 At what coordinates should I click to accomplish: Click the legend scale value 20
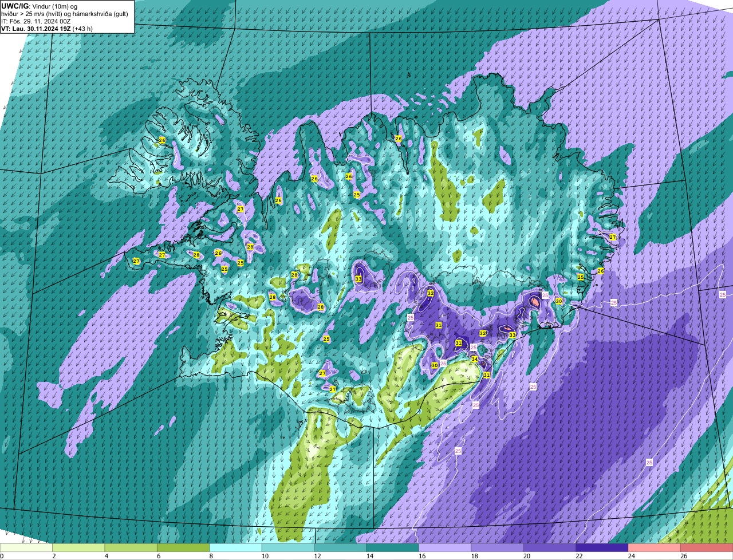point(526,556)
